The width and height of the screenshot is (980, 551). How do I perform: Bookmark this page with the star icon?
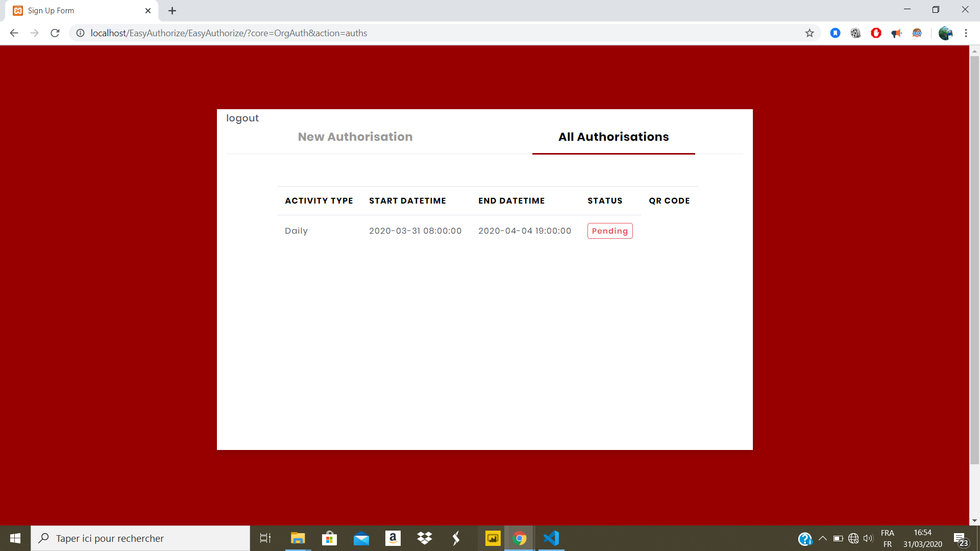coord(810,33)
